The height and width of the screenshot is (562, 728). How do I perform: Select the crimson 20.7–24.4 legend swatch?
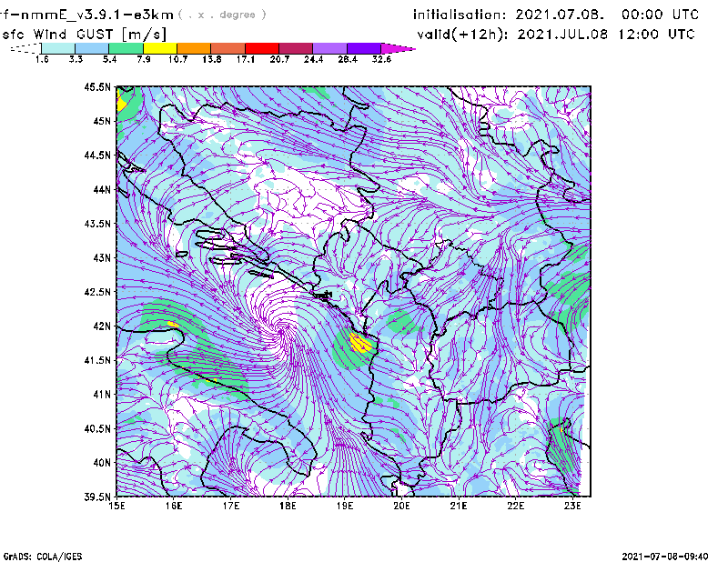[x=296, y=48]
